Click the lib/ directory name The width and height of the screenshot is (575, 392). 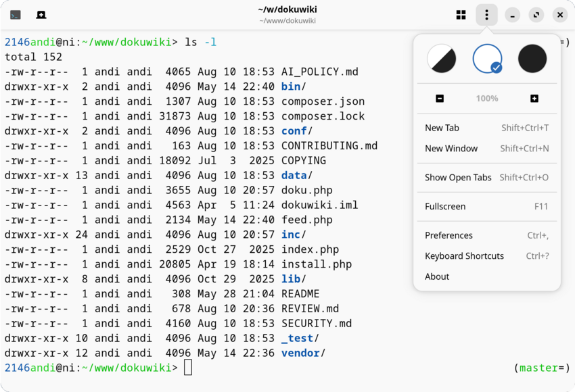point(294,279)
